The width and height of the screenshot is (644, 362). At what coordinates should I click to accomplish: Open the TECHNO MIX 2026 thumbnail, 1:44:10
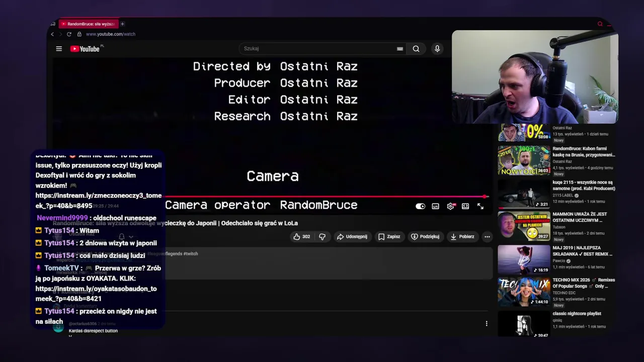click(x=524, y=292)
